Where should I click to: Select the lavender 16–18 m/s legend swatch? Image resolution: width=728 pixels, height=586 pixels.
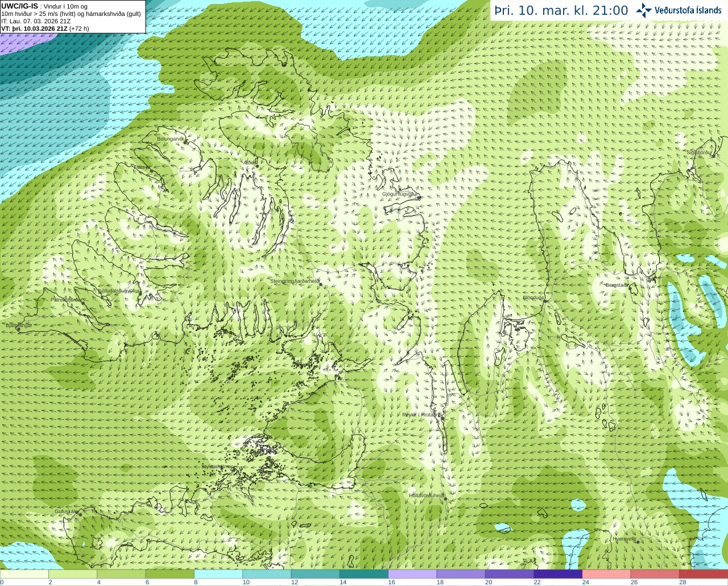click(x=412, y=574)
